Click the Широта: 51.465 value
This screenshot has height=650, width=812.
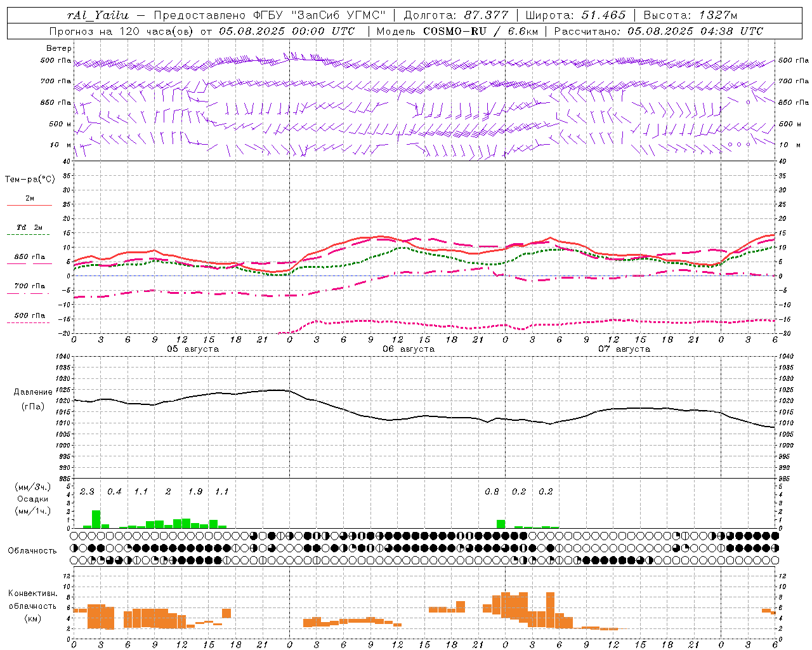click(575, 15)
